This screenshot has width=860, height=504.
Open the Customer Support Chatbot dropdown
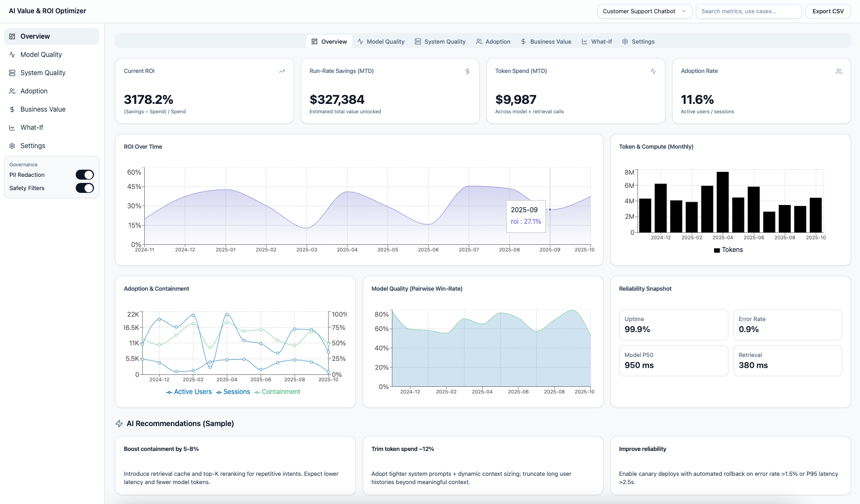644,11
